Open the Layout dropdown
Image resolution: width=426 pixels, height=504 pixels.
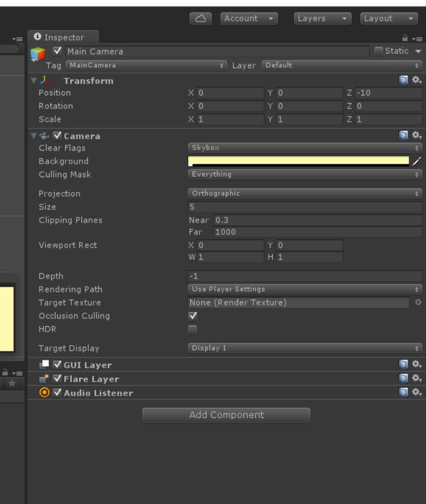point(389,19)
